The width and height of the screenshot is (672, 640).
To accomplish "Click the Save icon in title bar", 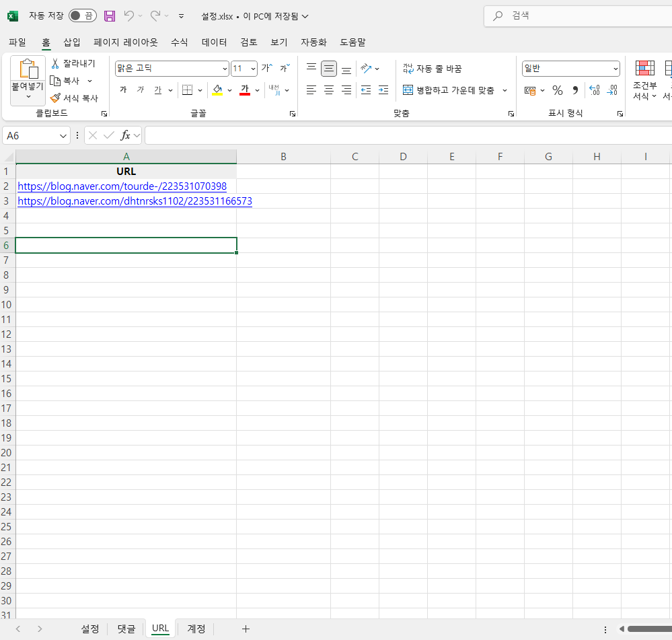I will [110, 15].
